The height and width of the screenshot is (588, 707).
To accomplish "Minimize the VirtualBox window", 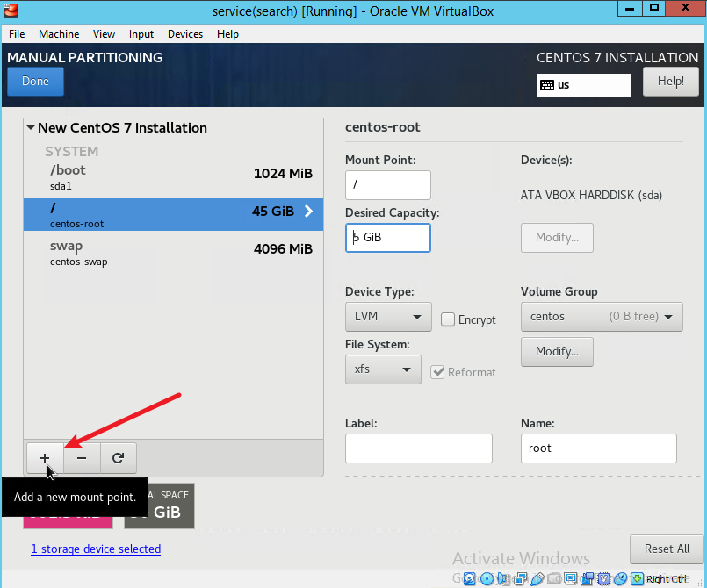I will [630, 8].
